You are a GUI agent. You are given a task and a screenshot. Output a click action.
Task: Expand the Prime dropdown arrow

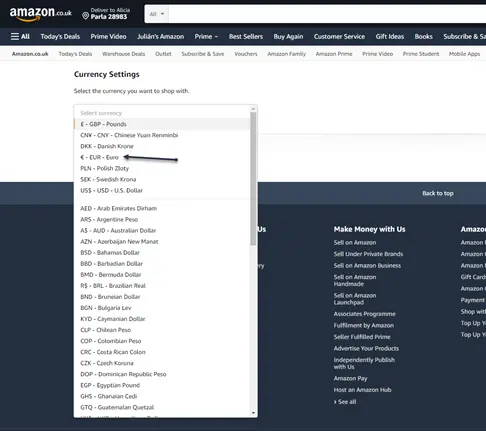(216, 37)
